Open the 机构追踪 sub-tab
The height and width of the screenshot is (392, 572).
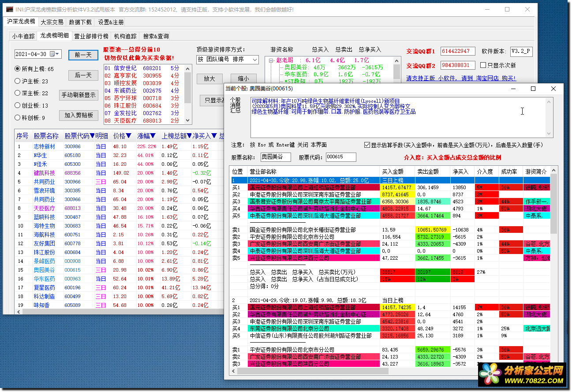click(125, 36)
